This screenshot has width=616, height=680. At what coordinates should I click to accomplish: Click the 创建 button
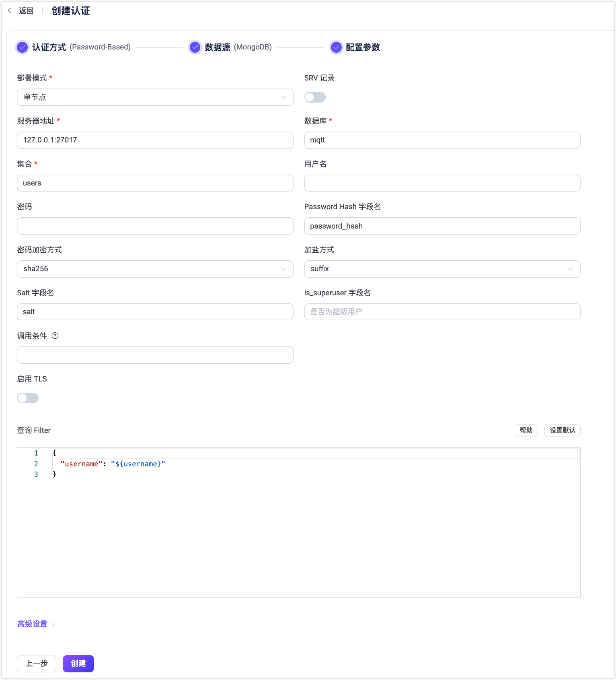(x=78, y=664)
